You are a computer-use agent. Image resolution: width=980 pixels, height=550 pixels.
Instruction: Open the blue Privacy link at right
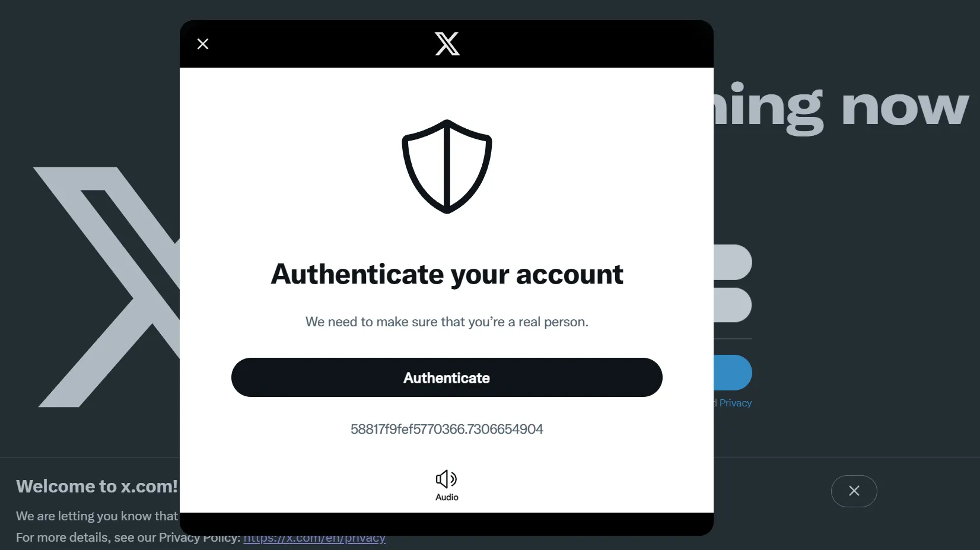[735, 403]
